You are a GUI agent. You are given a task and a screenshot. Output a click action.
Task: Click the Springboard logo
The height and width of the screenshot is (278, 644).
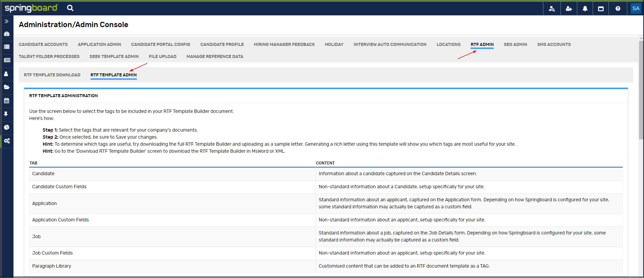[32, 8]
